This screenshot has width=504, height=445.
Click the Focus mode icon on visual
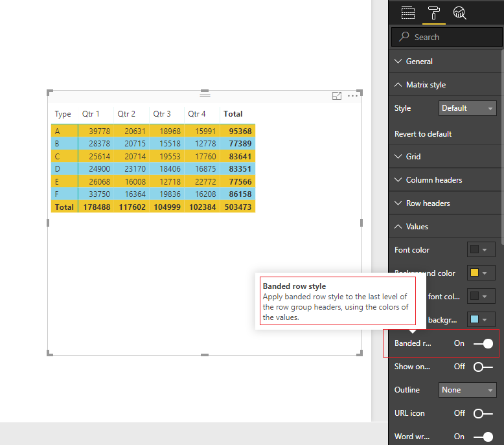click(x=336, y=96)
